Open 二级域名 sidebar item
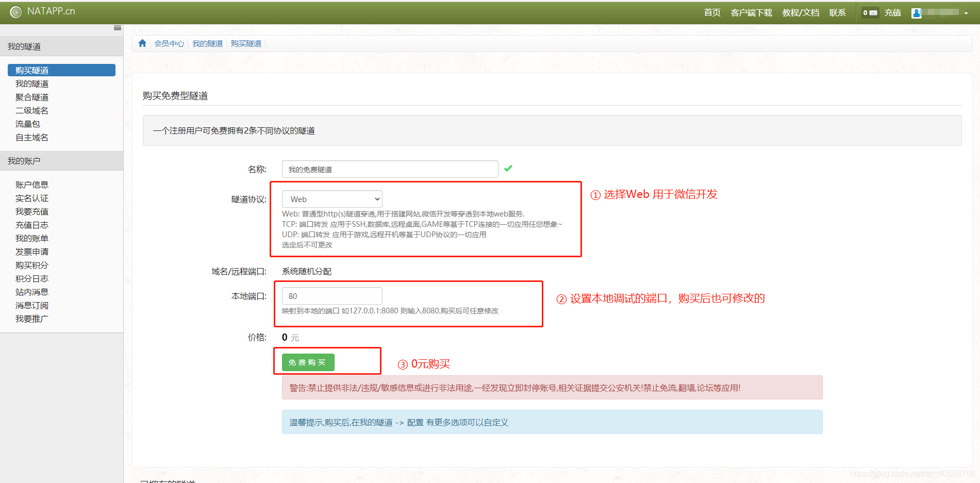980x483 pixels. pos(32,110)
